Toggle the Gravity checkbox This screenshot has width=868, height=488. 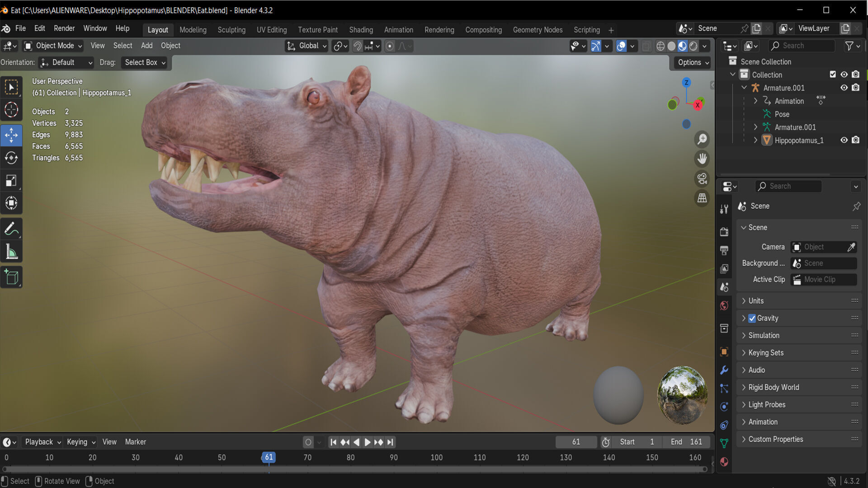coord(752,319)
